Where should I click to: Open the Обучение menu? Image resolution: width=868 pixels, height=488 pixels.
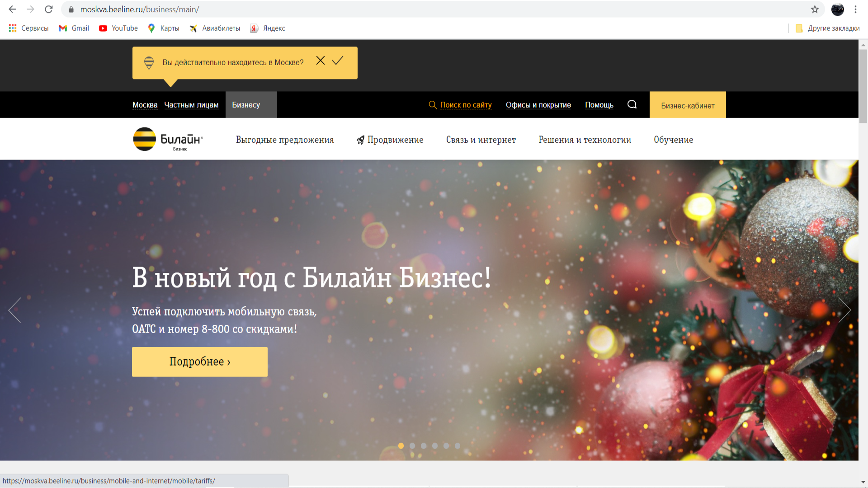pyautogui.click(x=673, y=140)
